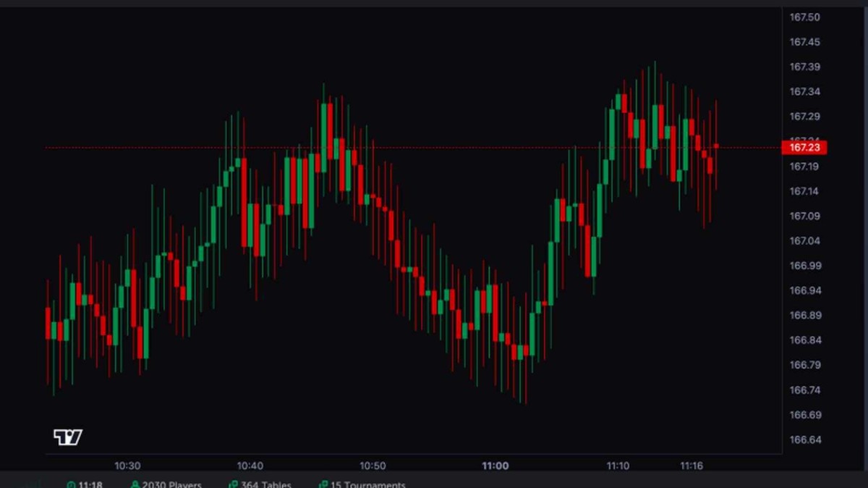Screen dimensions: 868x488
Task: Click the bold 11:00 time axis label
Action: pyautogui.click(x=495, y=466)
